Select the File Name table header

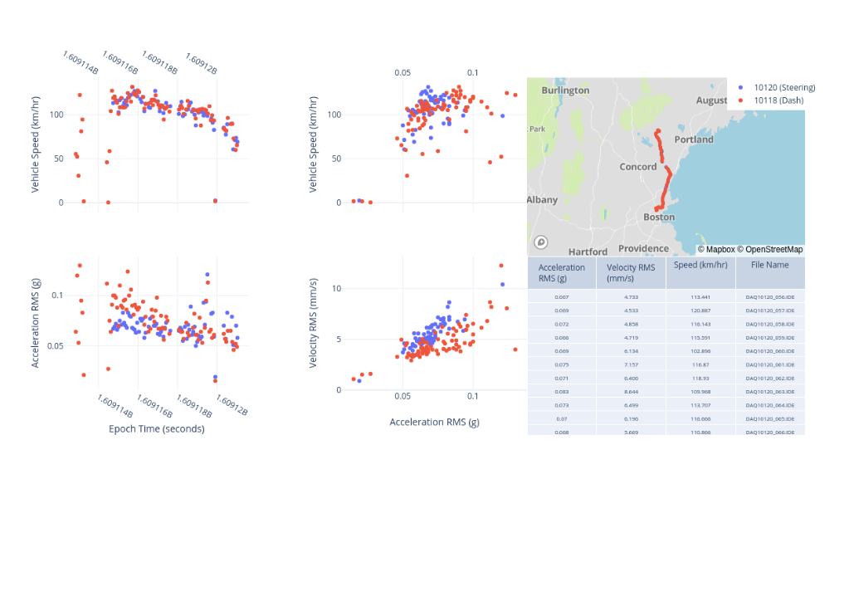[769, 266]
